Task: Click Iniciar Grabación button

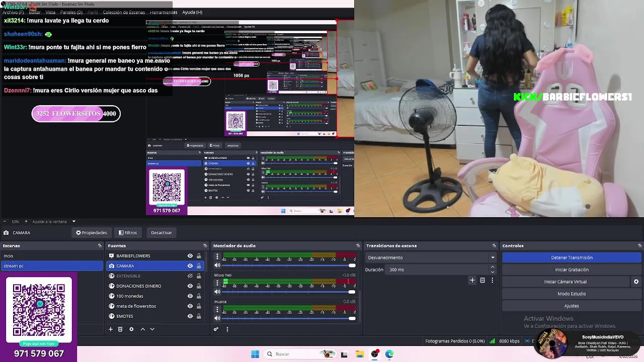Action: pos(572,269)
